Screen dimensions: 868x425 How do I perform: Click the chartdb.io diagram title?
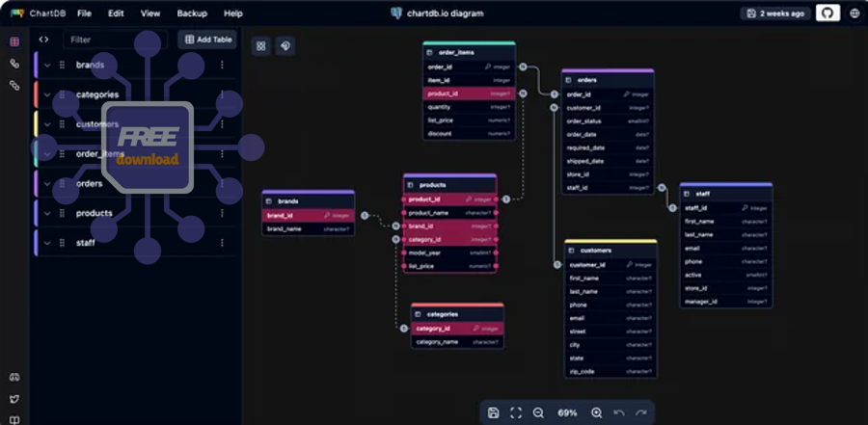(x=445, y=13)
